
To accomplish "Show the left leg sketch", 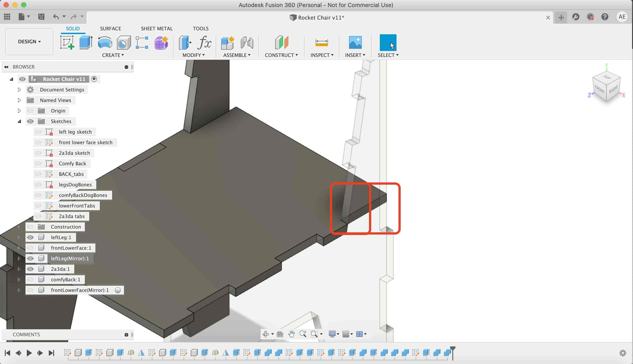I will [38, 132].
